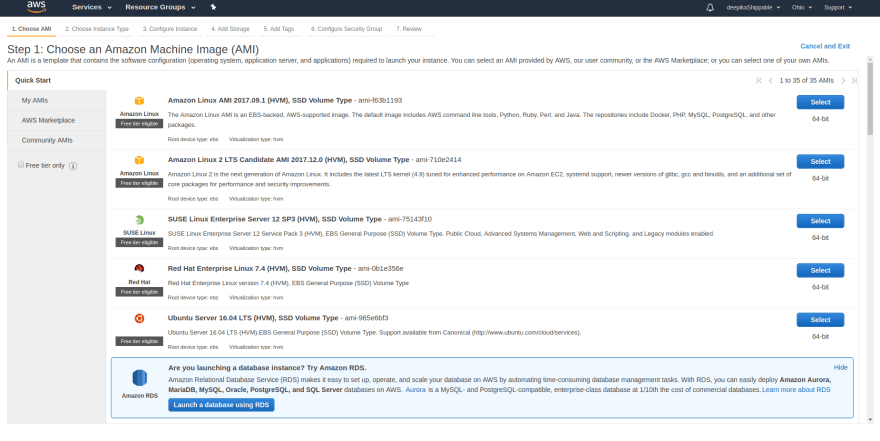This screenshot has height=441, width=880.
Task: Select Red Hat Enterprise Linux 7.4
Action: (x=820, y=270)
